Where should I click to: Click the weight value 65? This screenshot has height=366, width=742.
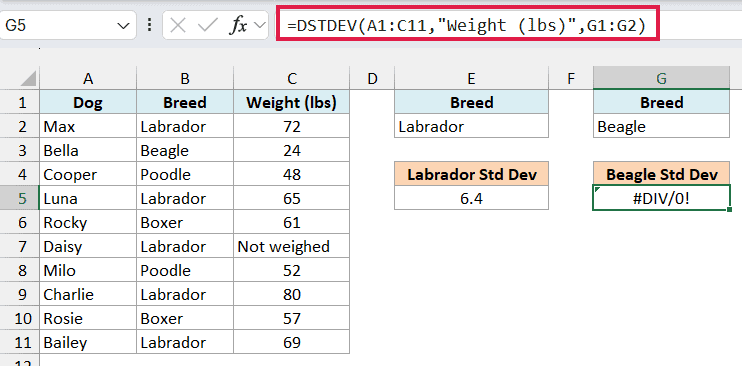292,198
